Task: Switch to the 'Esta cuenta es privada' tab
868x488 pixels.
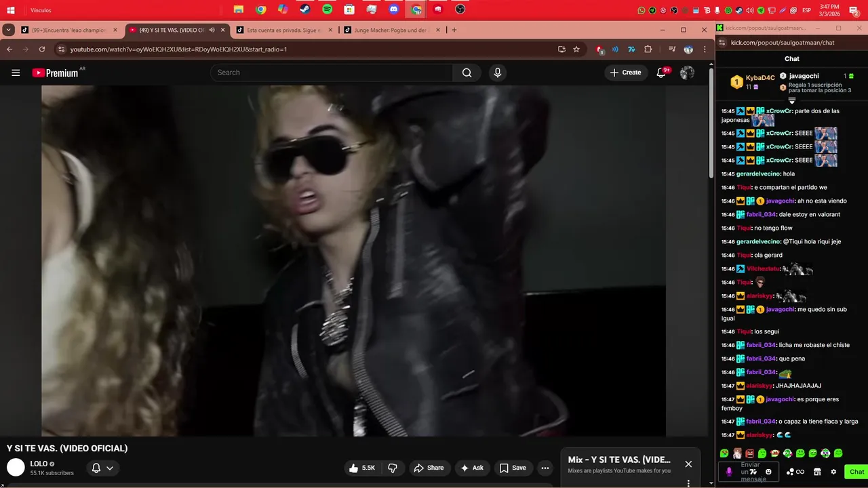Action: tap(284, 30)
